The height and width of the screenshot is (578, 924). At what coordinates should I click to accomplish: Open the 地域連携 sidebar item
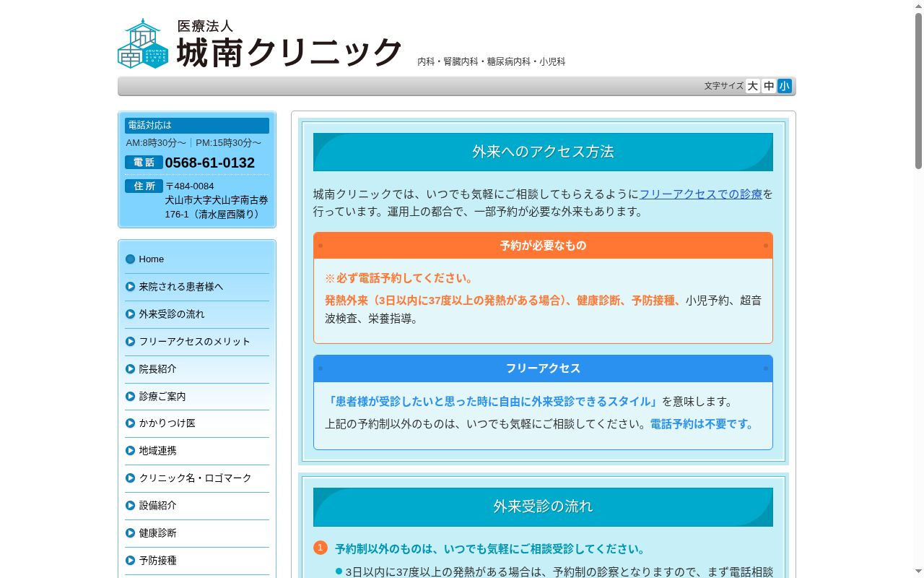[x=197, y=451]
